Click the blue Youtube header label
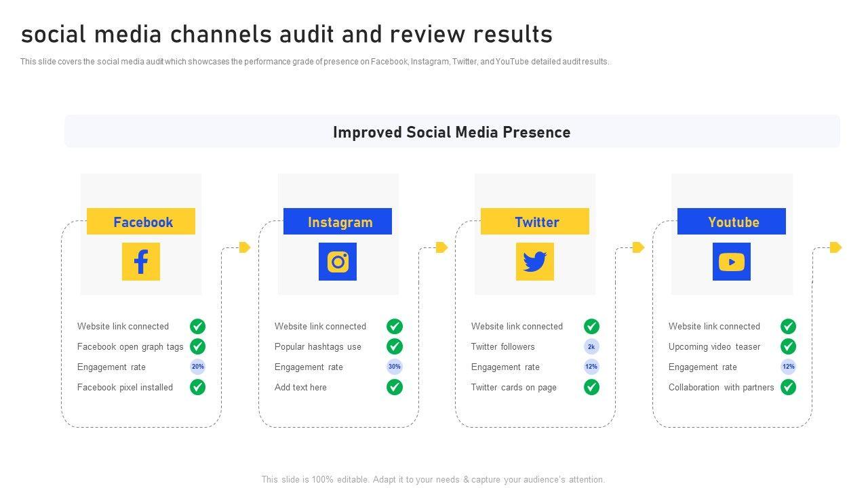This screenshot has height=488, width=868. (731, 222)
